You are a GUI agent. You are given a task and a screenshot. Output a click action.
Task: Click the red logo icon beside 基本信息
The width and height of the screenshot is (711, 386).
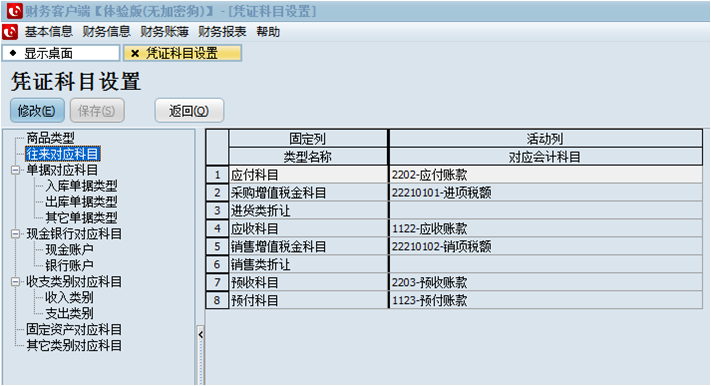coord(10,32)
